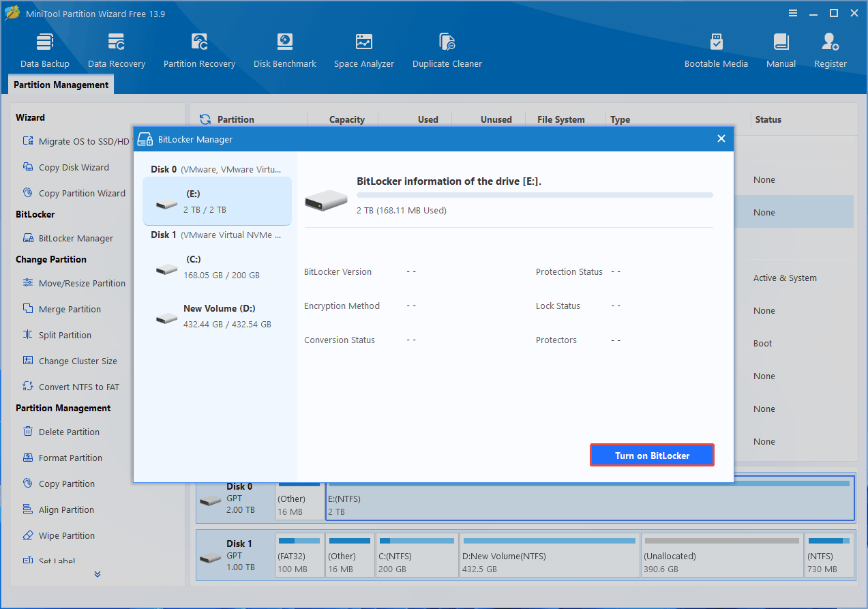
Task: Select C:(NTFS) 200 GB partition block
Action: click(x=416, y=556)
